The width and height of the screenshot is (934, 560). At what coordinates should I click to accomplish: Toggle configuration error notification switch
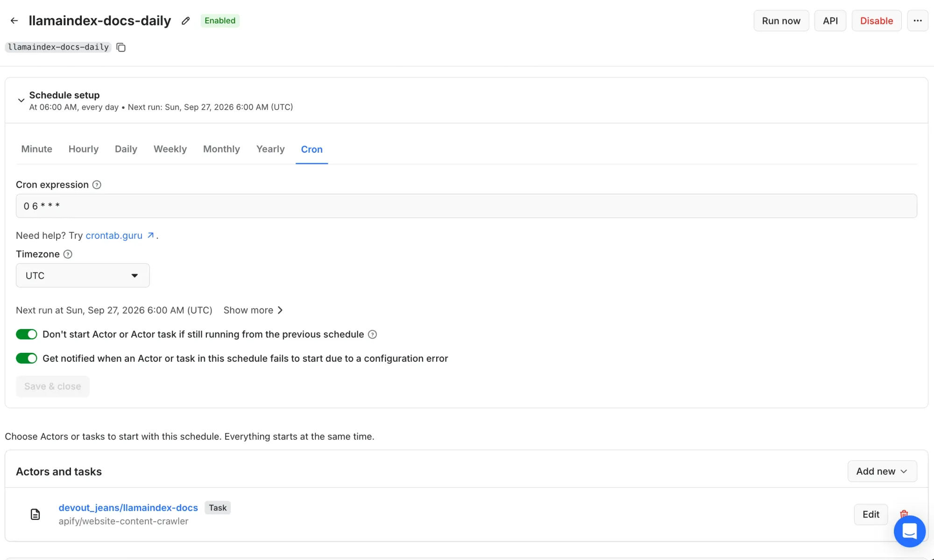(x=26, y=358)
